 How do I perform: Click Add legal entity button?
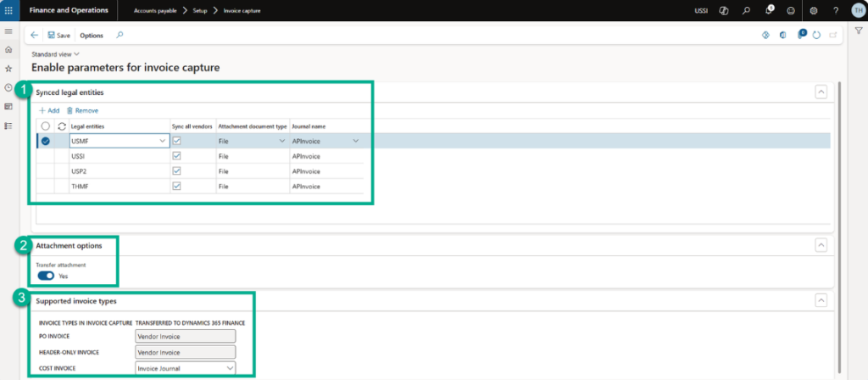(49, 110)
